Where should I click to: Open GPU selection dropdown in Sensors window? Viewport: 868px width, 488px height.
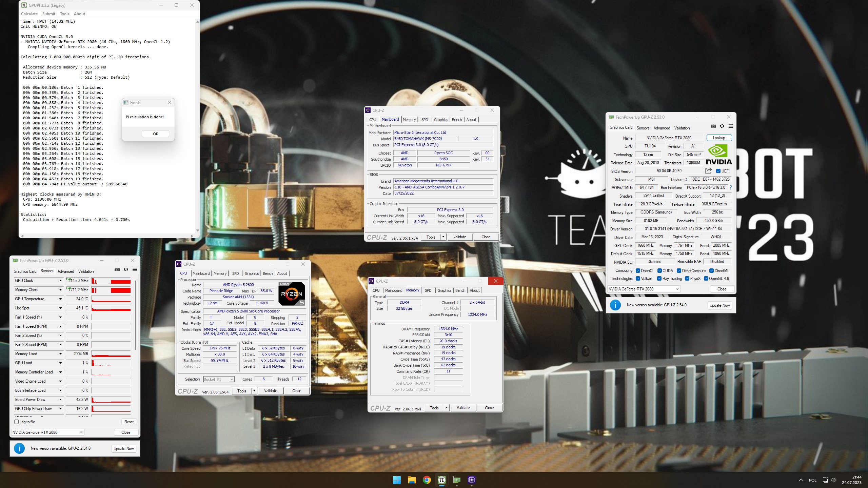[48, 432]
